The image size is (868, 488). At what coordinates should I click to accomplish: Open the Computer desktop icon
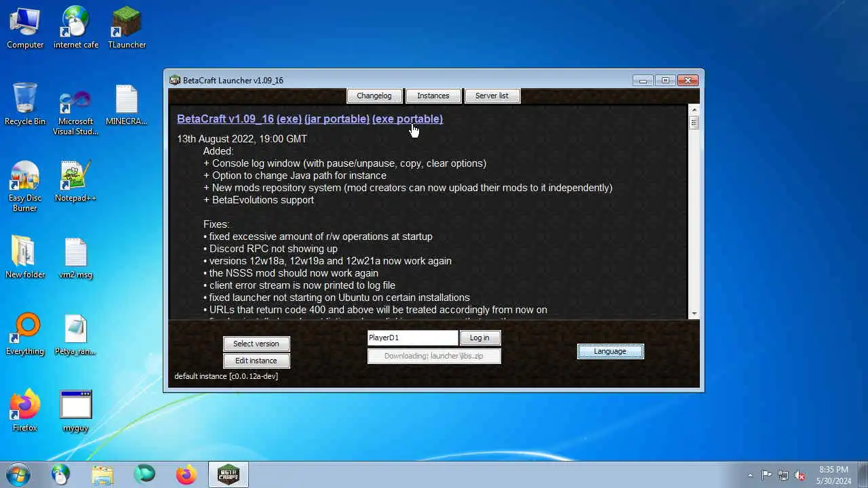[25, 28]
